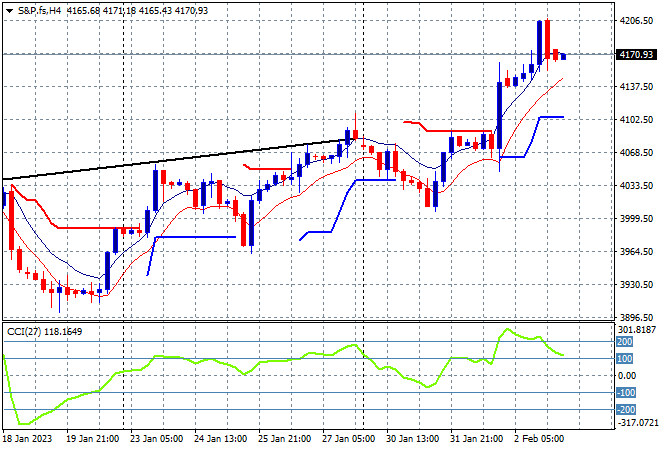Click the 27 Jan 05:00 time label
660x450 pixels.
(x=349, y=439)
